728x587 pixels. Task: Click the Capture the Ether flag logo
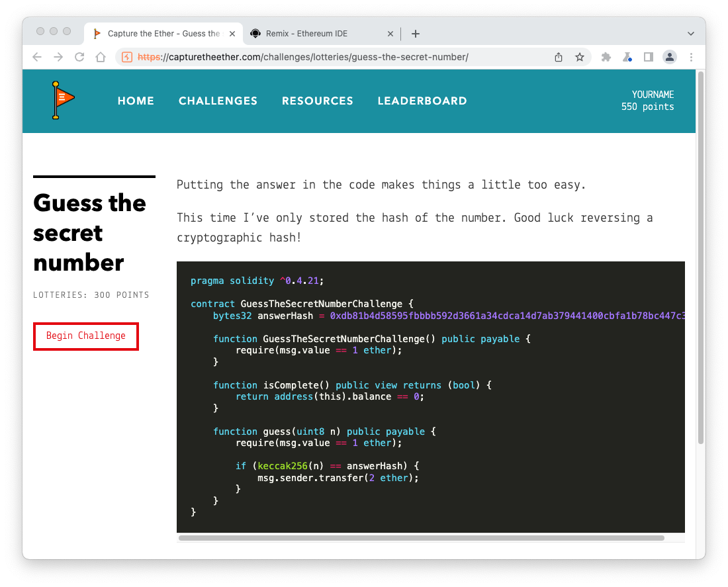(x=63, y=101)
